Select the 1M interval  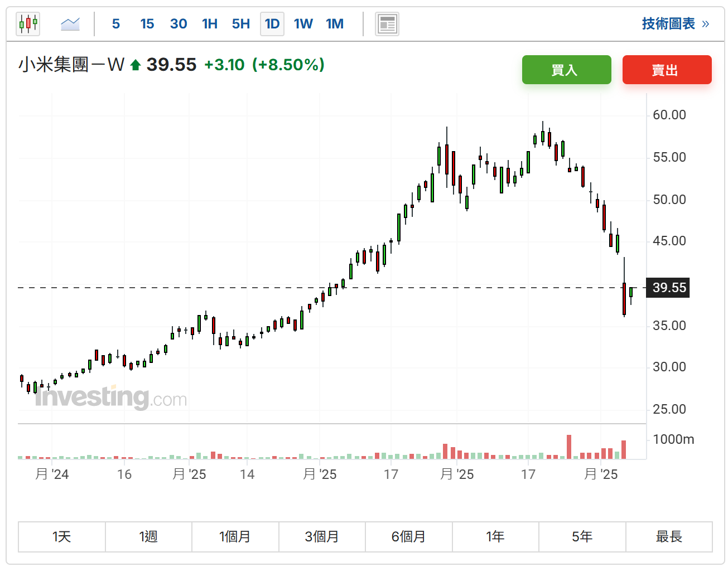(x=335, y=24)
